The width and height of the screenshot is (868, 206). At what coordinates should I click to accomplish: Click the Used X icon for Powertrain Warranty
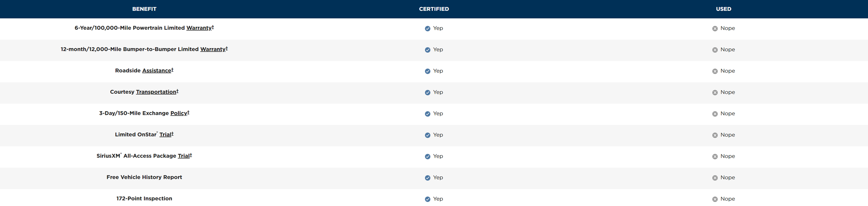point(715,28)
